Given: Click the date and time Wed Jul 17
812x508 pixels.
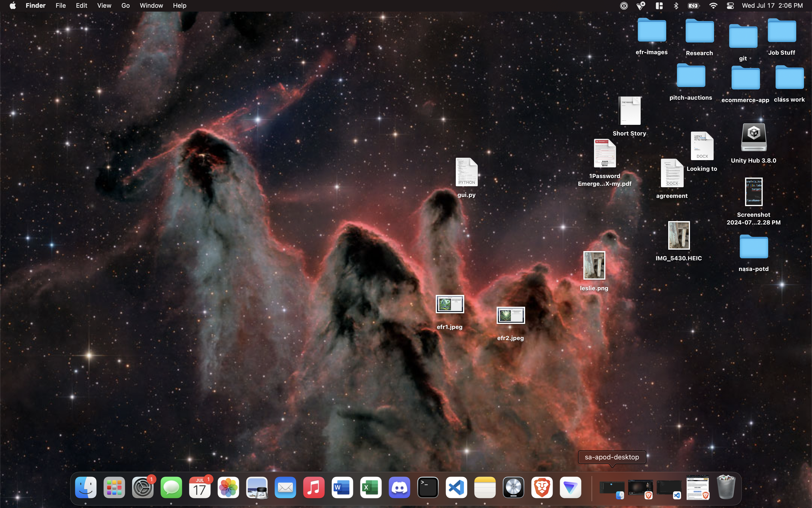Looking at the screenshot, I should 772,6.
